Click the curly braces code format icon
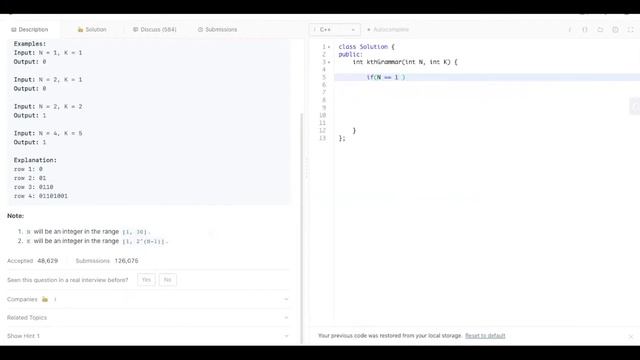Screen dimensions: 640x360 pyautogui.click(x=585, y=30)
